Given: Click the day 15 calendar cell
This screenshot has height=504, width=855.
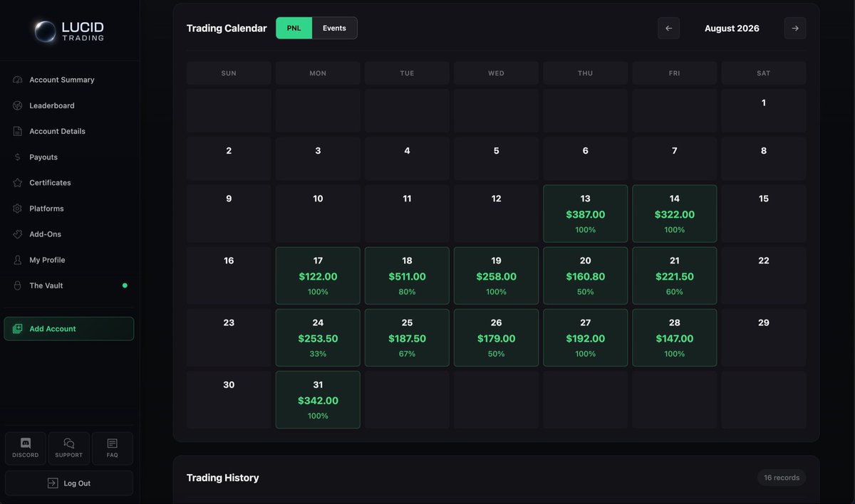Looking at the screenshot, I should pos(764,214).
